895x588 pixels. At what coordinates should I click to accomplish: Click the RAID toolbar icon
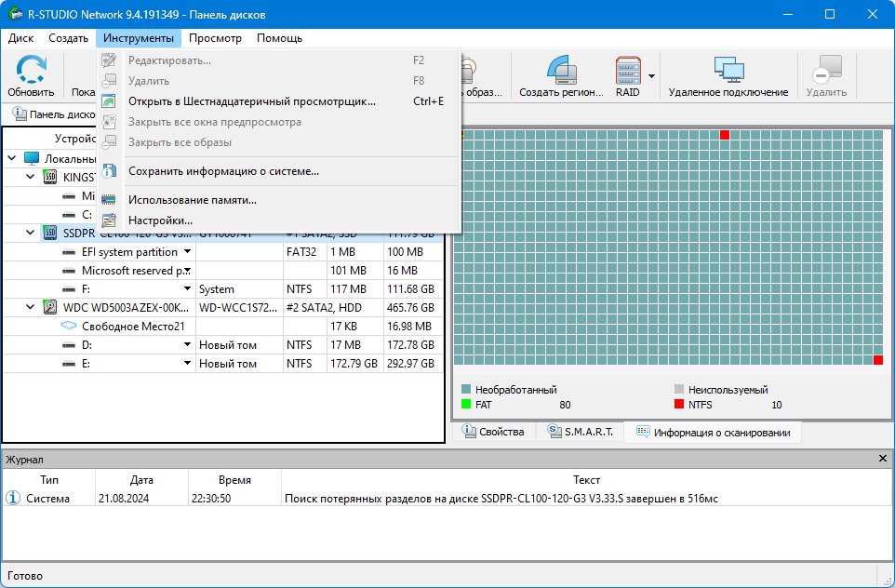(628, 70)
